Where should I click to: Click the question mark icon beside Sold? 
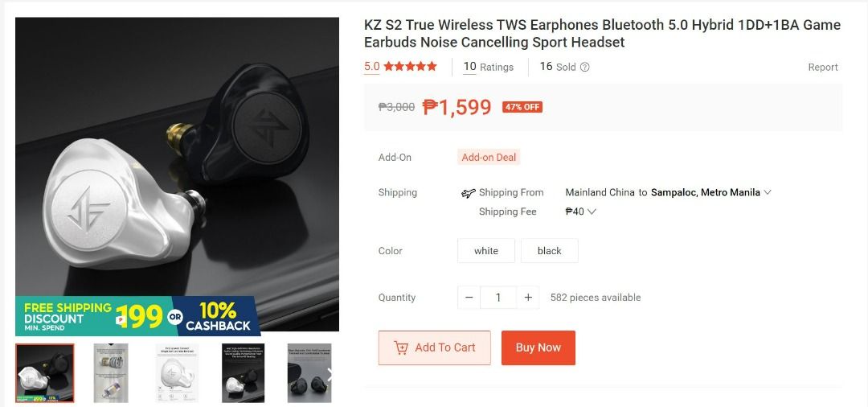[x=584, y=67]
